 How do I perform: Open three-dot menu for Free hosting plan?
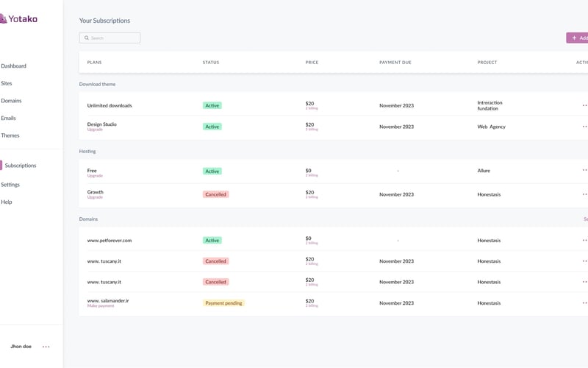[x=585, y=170]
